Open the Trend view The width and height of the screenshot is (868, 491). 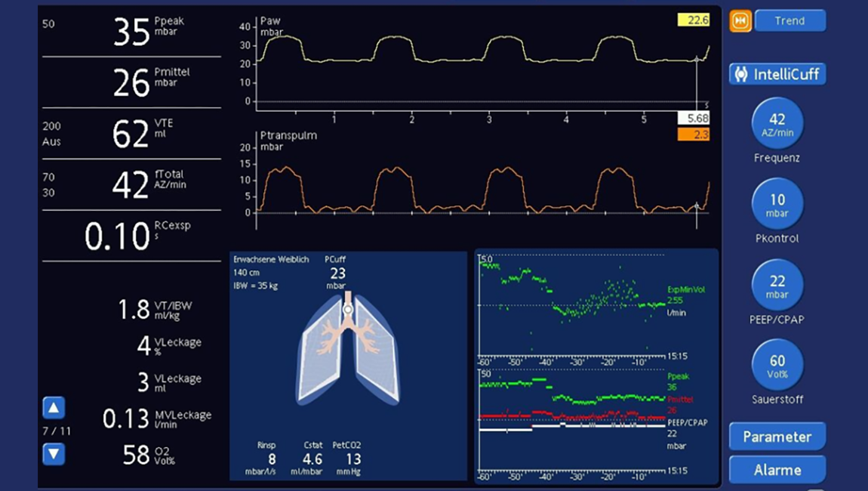coord(790,20)
